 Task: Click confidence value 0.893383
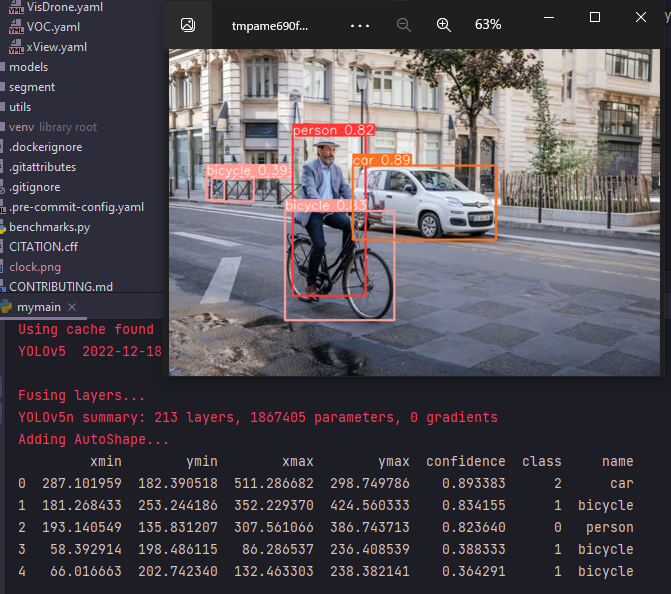coord(474,484)
